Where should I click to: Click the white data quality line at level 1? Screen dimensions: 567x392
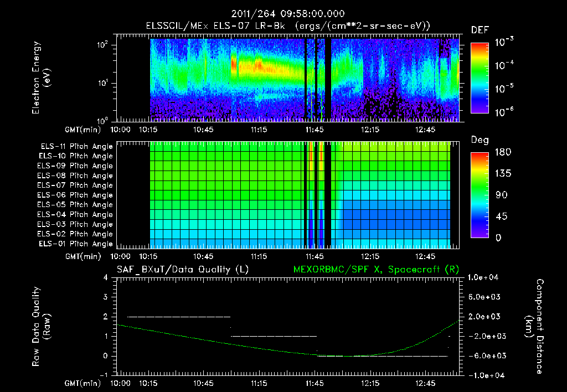click(274, 336)
